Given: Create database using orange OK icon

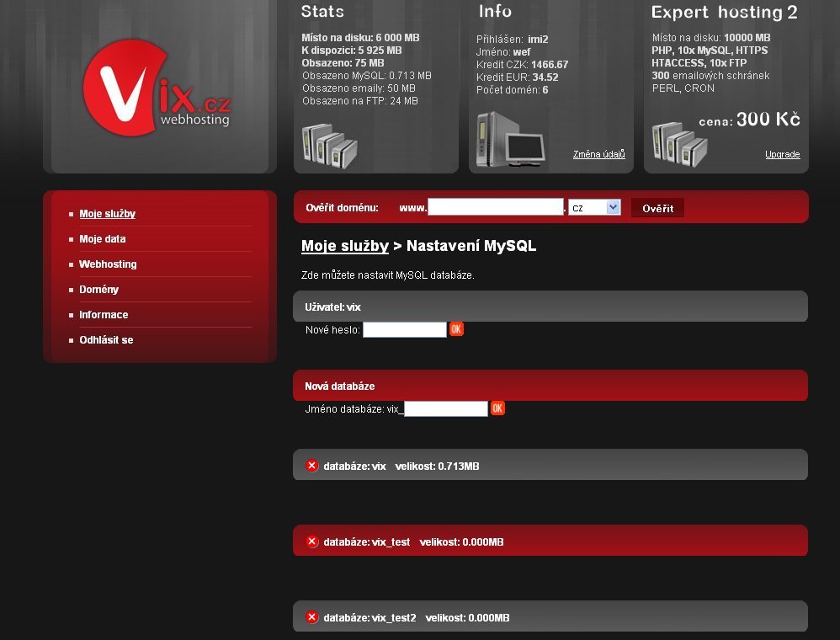Looking at the screenshot, I should [497, 408].
